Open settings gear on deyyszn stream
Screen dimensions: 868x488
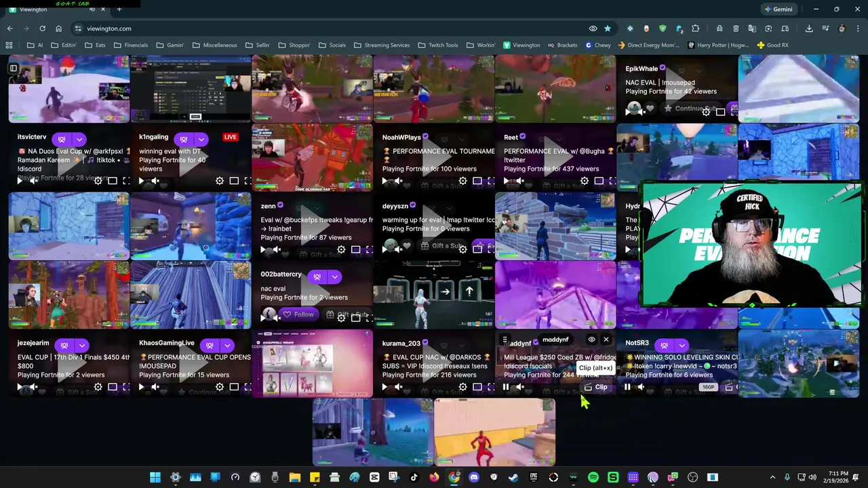click(x=463, y=249)
